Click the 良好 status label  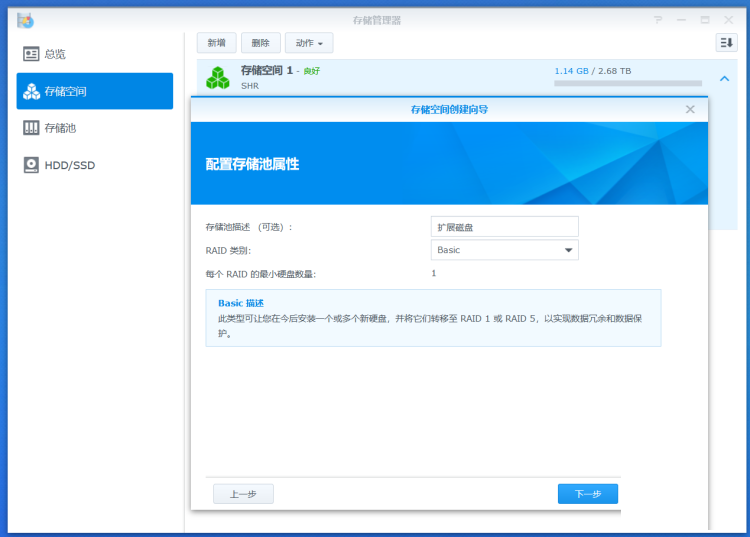(x=311, y=71)
